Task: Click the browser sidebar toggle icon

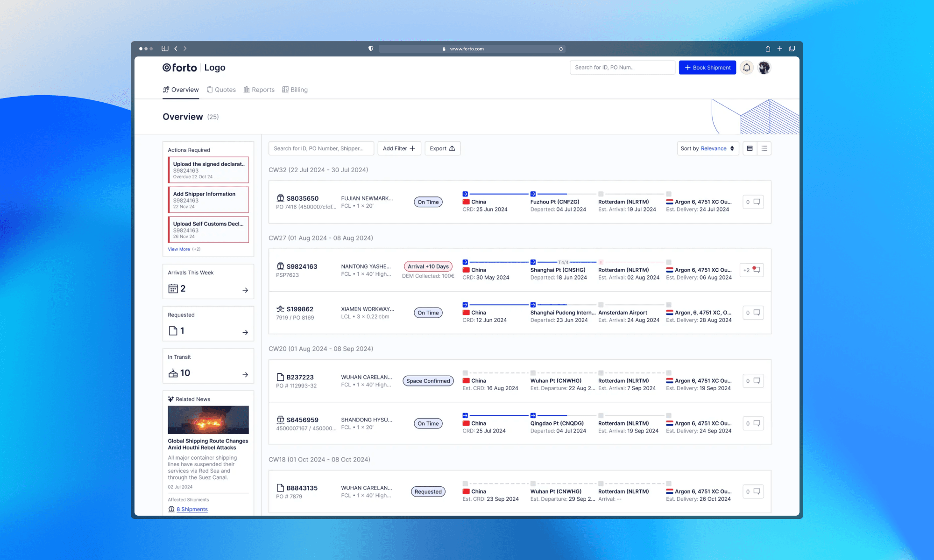Action: (x=165, y=49)
